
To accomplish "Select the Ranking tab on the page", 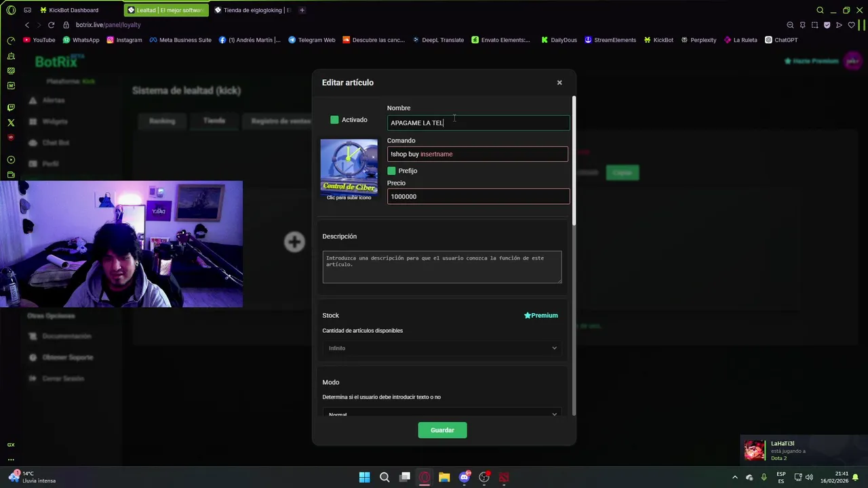I will (x=162, y=121).
